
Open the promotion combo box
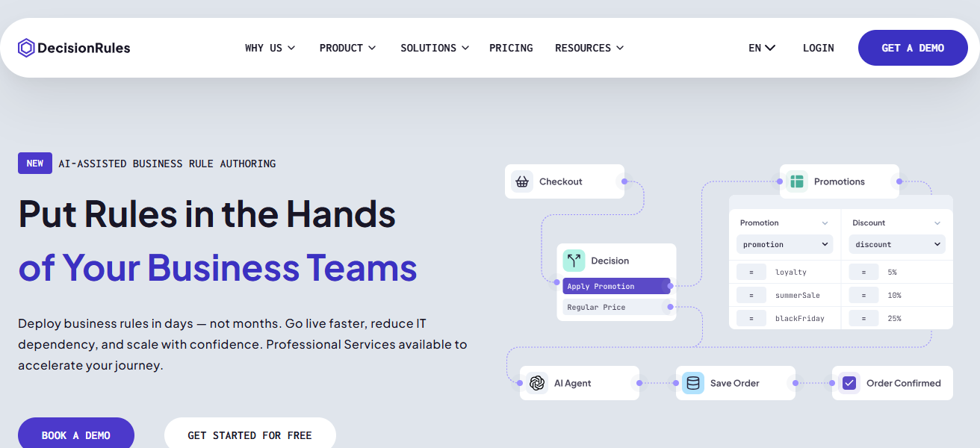784,244
